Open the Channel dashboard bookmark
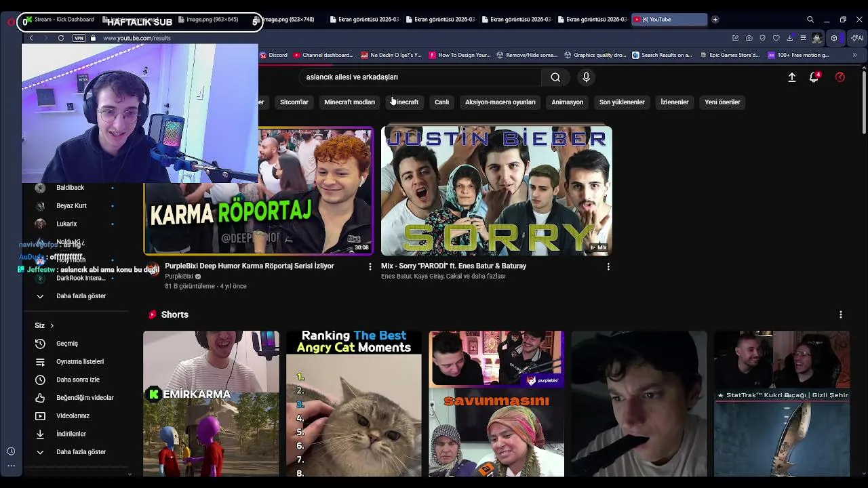 (323, 55)
